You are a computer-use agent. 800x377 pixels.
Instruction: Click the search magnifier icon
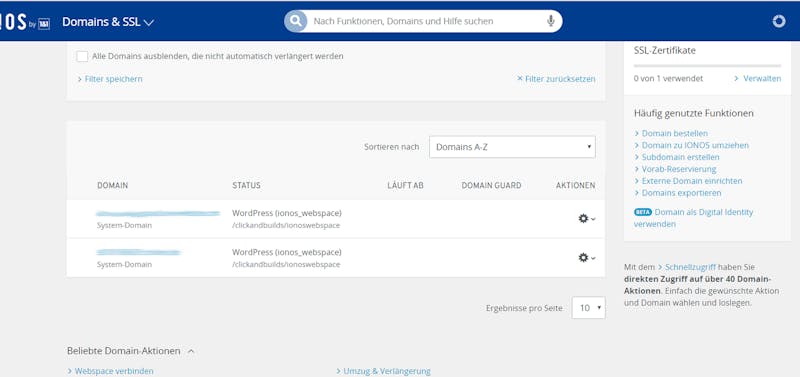[x=295, y=21]
